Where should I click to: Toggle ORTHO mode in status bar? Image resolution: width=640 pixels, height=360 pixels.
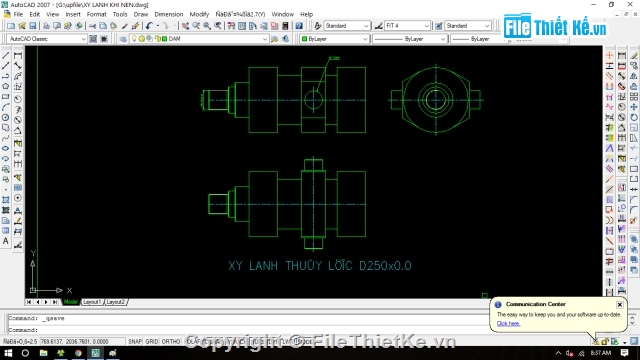click(x=171, y=341)
